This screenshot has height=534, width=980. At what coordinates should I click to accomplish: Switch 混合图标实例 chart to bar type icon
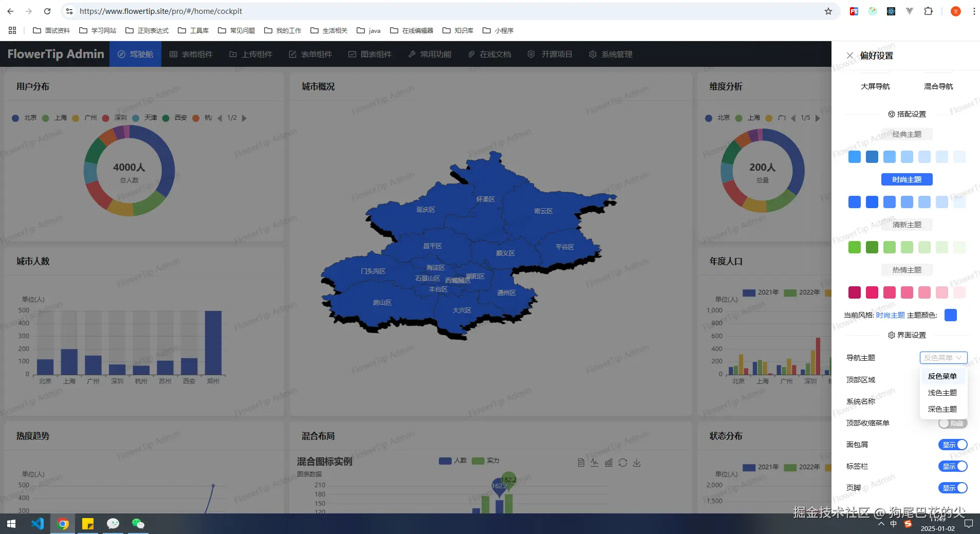pyautogui.click(x=608, y=463)
